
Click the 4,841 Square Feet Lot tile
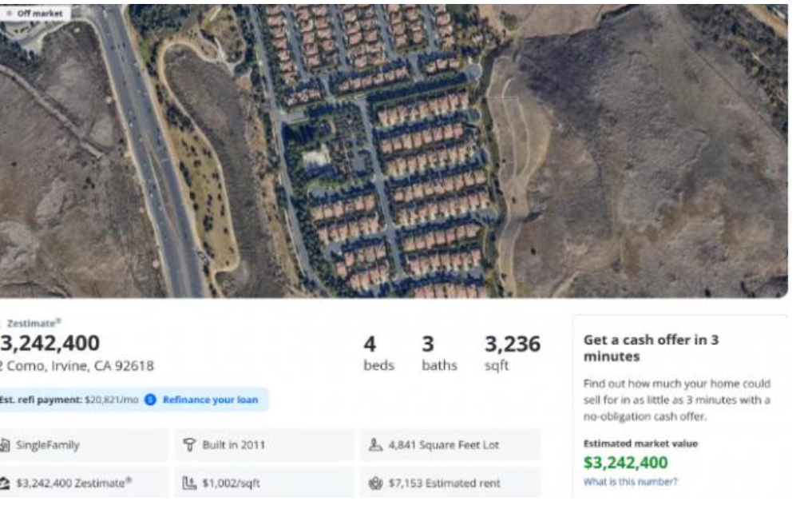[x=450, y=445]
